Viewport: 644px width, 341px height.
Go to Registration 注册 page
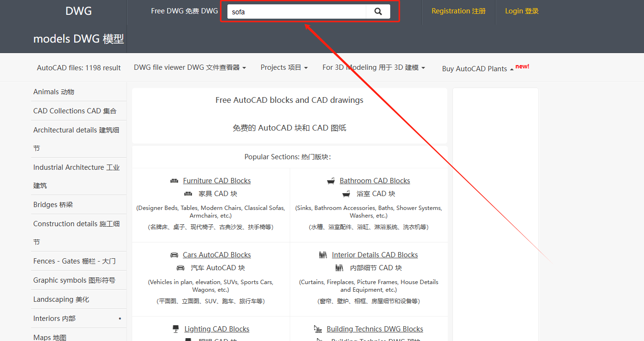point(458,11)
